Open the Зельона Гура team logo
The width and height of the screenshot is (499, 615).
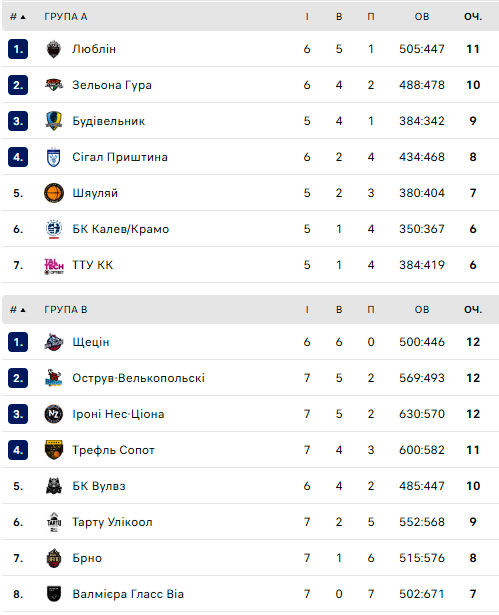tap(54, 85)
